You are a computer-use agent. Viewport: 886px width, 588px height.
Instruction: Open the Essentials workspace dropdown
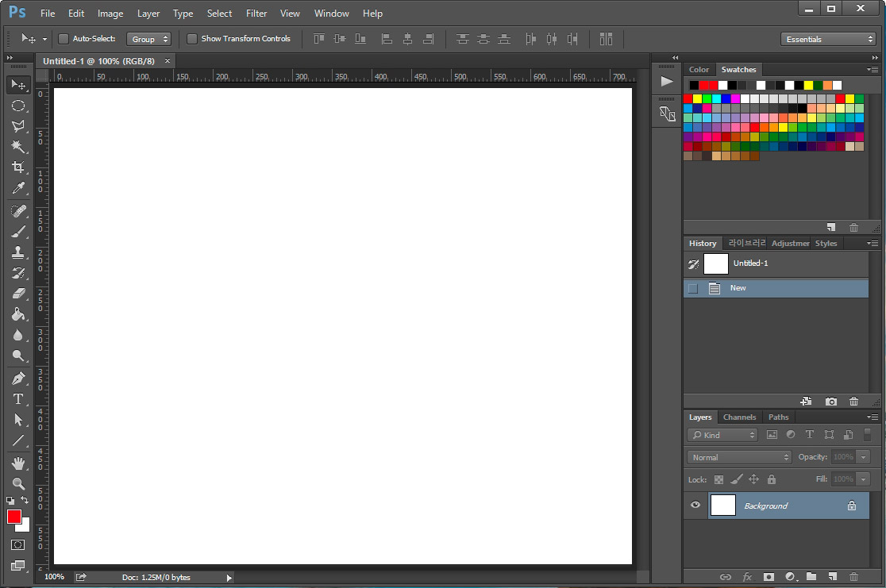[828, 39]
